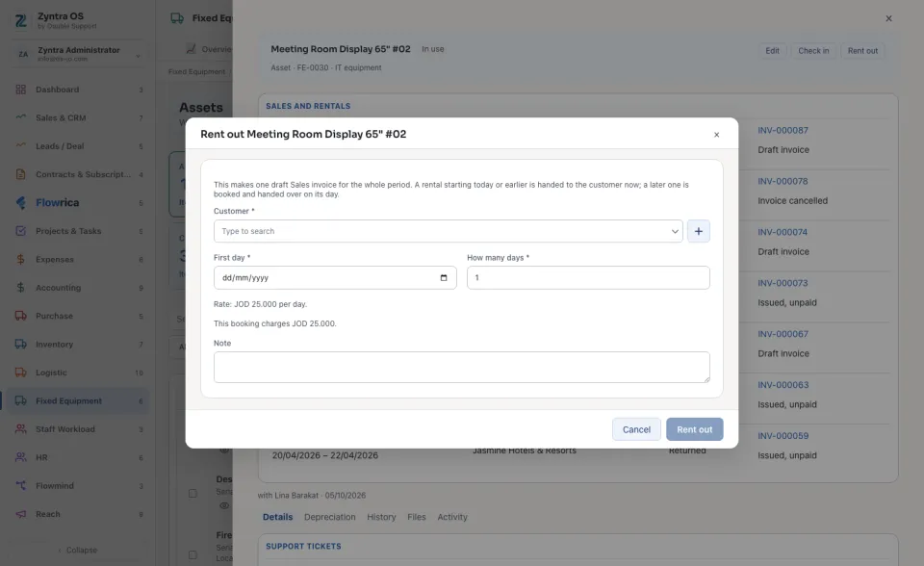Click Cancel in the dialog

point(636,429)
